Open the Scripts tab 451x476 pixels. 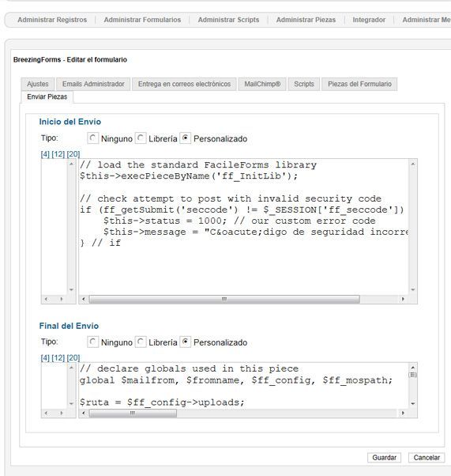[x=304, y=84]
